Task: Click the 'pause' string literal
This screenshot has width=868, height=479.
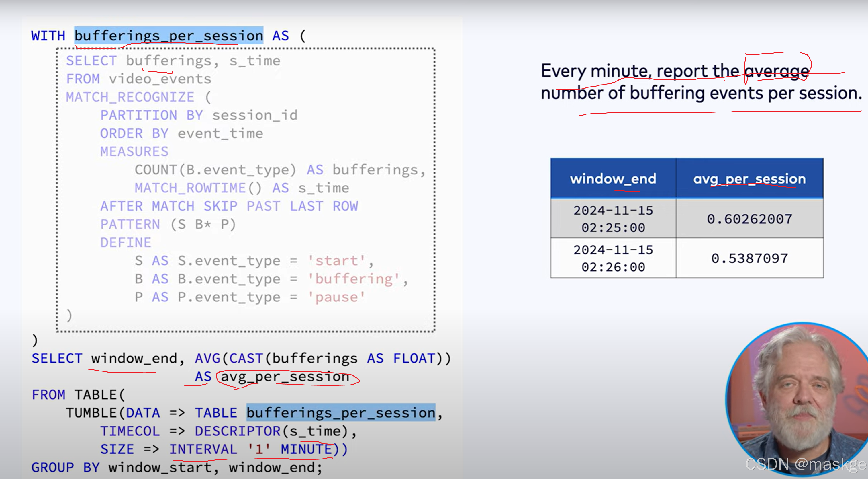Action: tap(336, 297)
